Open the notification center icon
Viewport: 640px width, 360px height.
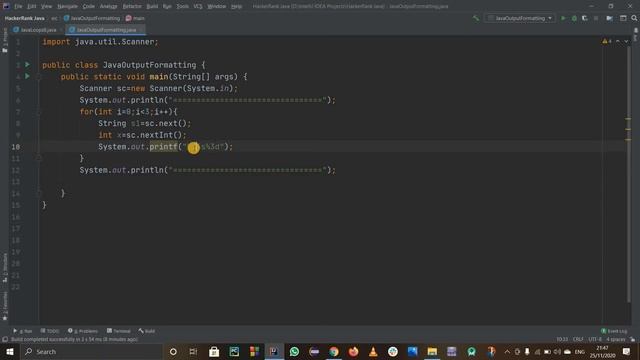(x=627, y=351)
